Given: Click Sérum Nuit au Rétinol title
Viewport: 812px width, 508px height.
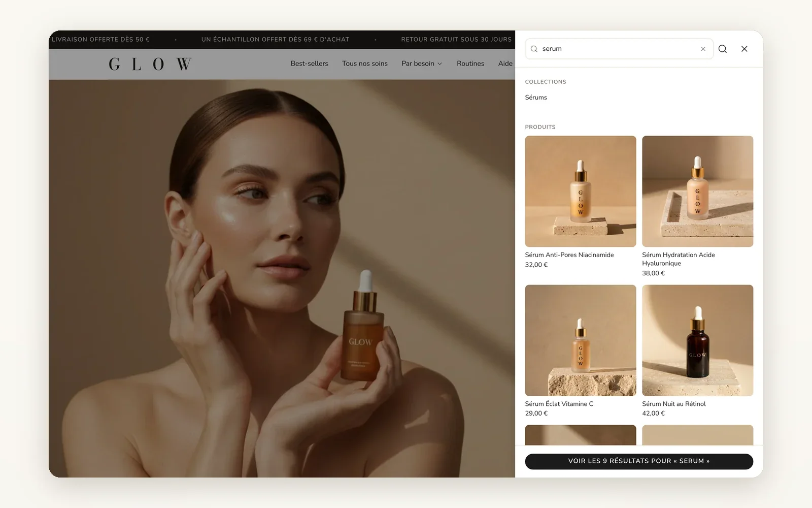Looking at the screenshot, I should click(x=674, y=404).
